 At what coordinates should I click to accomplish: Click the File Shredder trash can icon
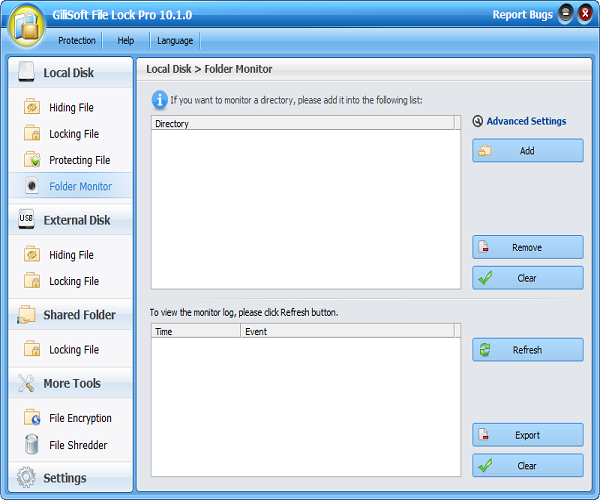pyautogui.click(x=31, y=444)
